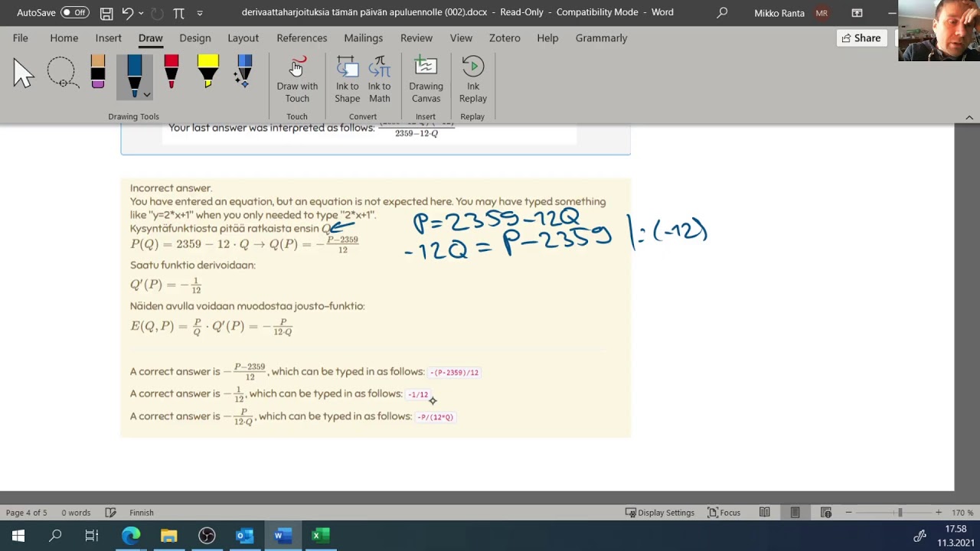Switch to the Review tab
The height and width of the screenshot is (551, 980).
(x=416, y=37)
